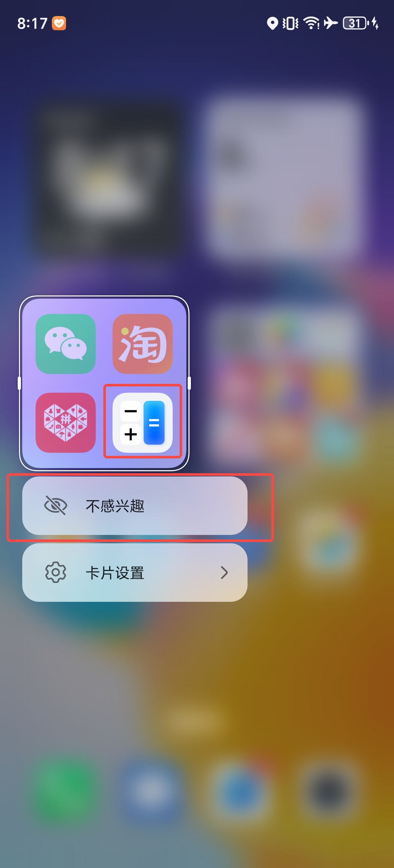
Task: Click the crossed-out eye icon
Action: 56,505
